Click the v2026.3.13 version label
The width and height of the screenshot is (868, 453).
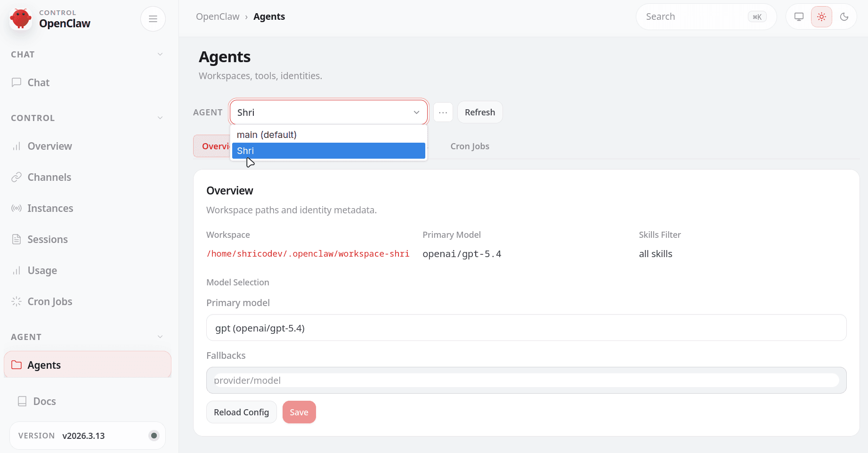pyautogui.click(x=83, y=436)
